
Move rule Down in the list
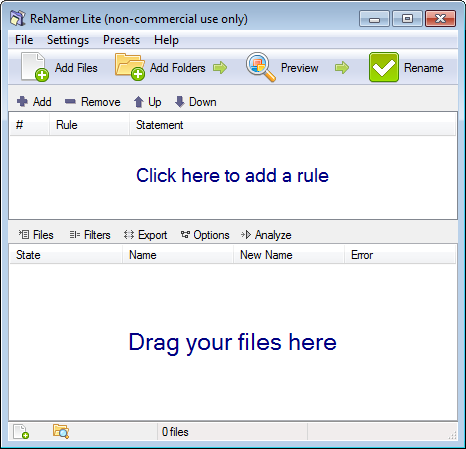196,102
